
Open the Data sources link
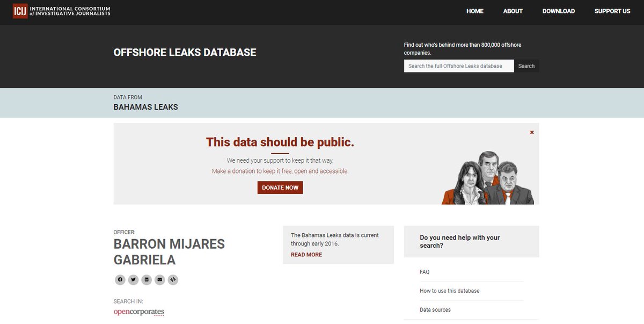point(435,309)
